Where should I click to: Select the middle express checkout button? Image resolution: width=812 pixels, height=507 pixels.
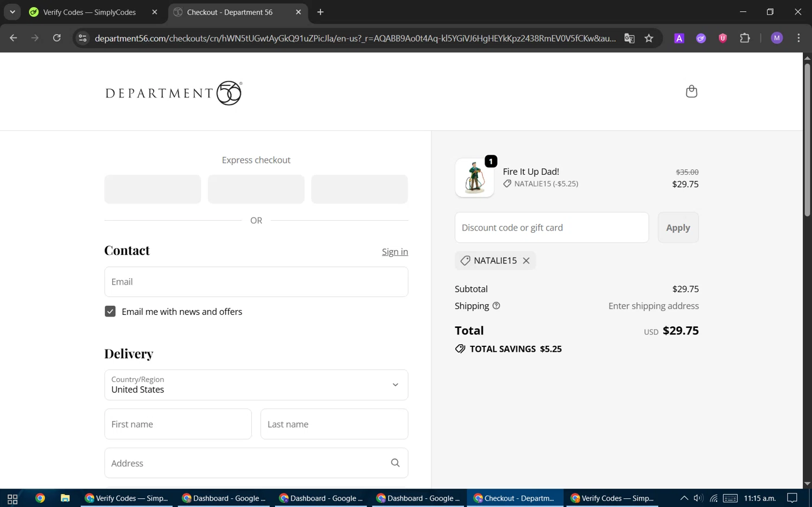[256, 189]
